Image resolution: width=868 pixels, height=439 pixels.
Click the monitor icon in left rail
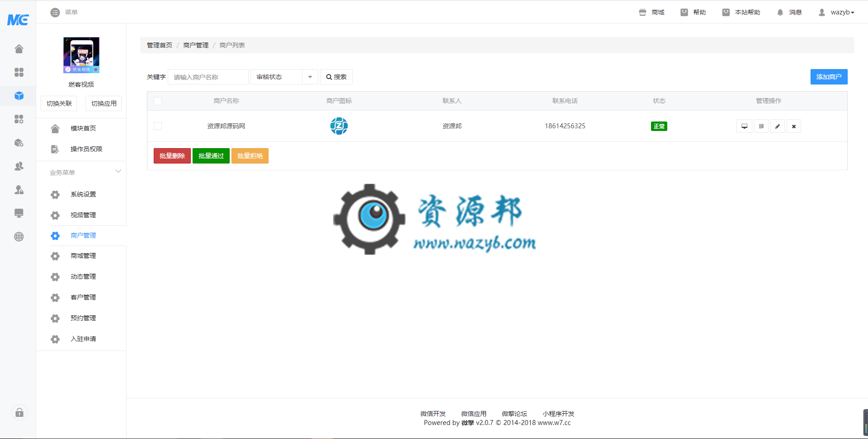tap(19, 213)
